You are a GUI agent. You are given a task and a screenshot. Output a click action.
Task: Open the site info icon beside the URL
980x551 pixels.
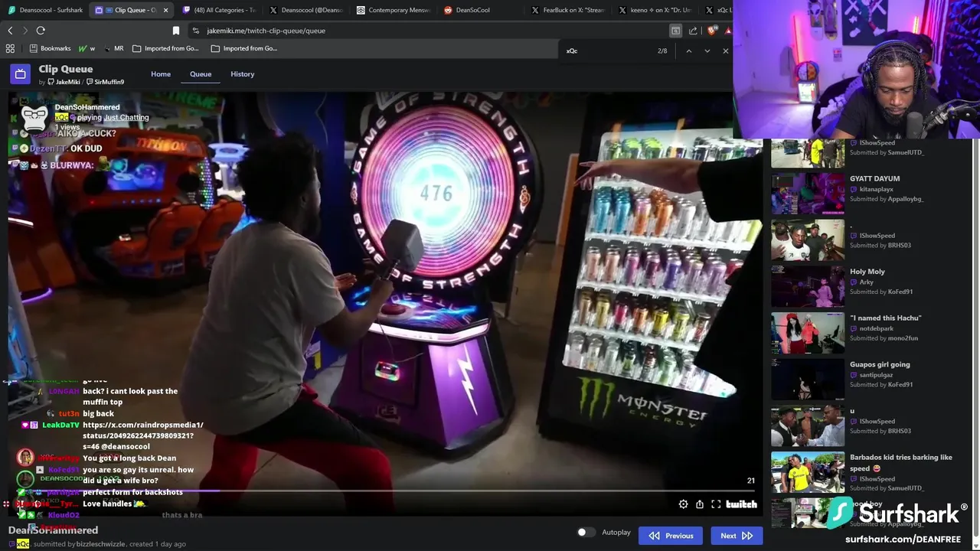(196, 31)
